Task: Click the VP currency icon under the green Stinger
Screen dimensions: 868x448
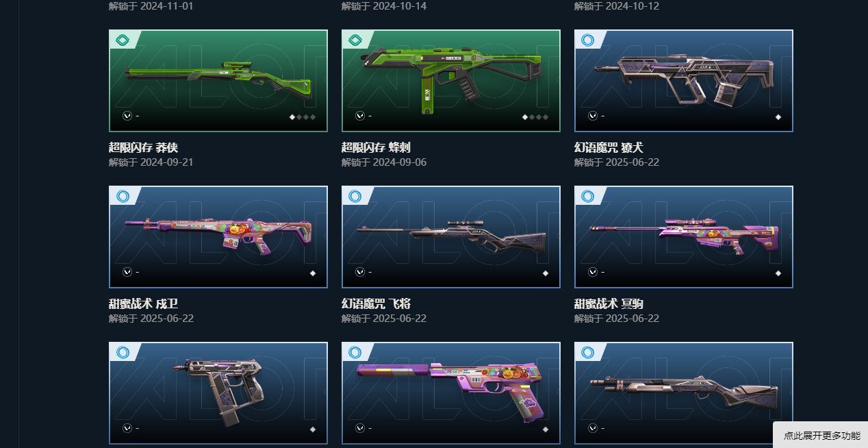Action: [360, 116]
